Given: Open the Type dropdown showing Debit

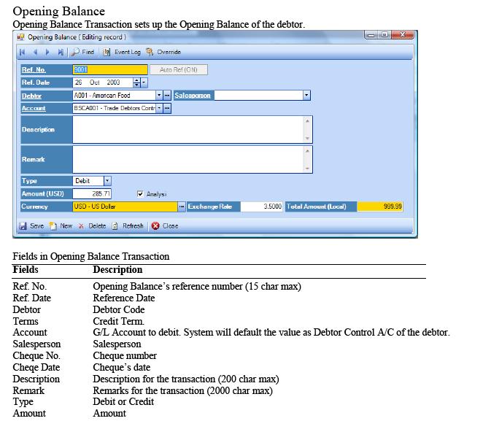Looking at the screenshot, I should tap(107, 181).
